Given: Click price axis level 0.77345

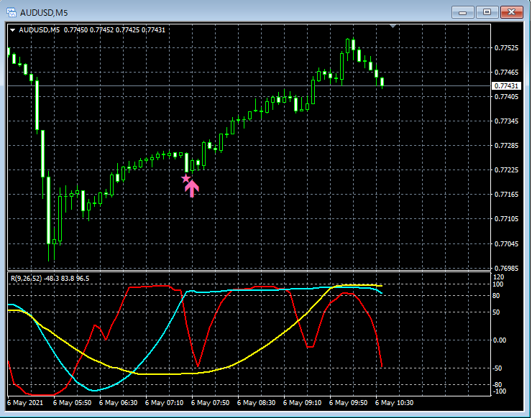Looking at the screenshot, I should point(506,121).
